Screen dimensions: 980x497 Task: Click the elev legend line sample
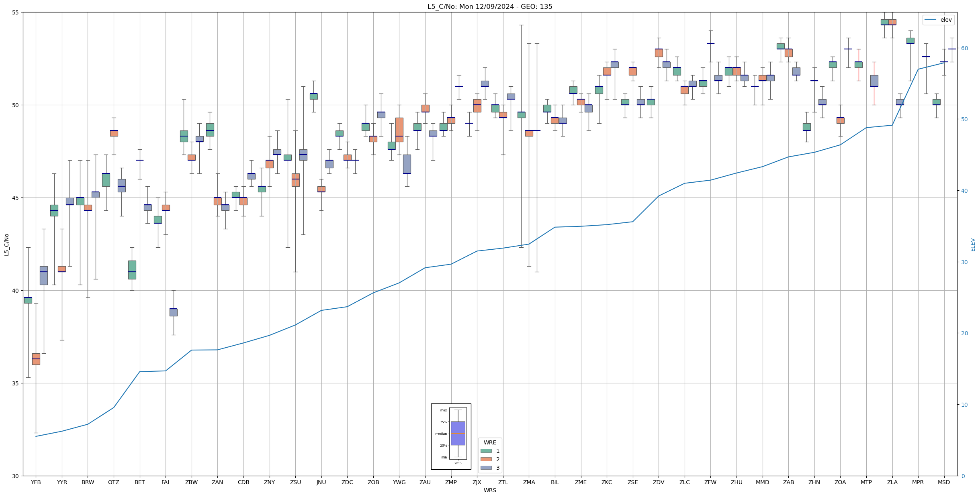coord(931,20)
